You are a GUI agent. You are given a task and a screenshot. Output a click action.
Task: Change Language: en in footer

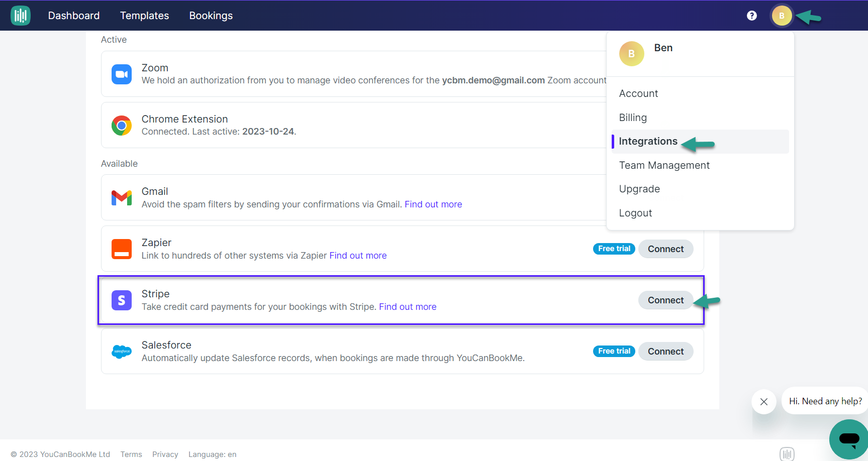click(213, 454)
